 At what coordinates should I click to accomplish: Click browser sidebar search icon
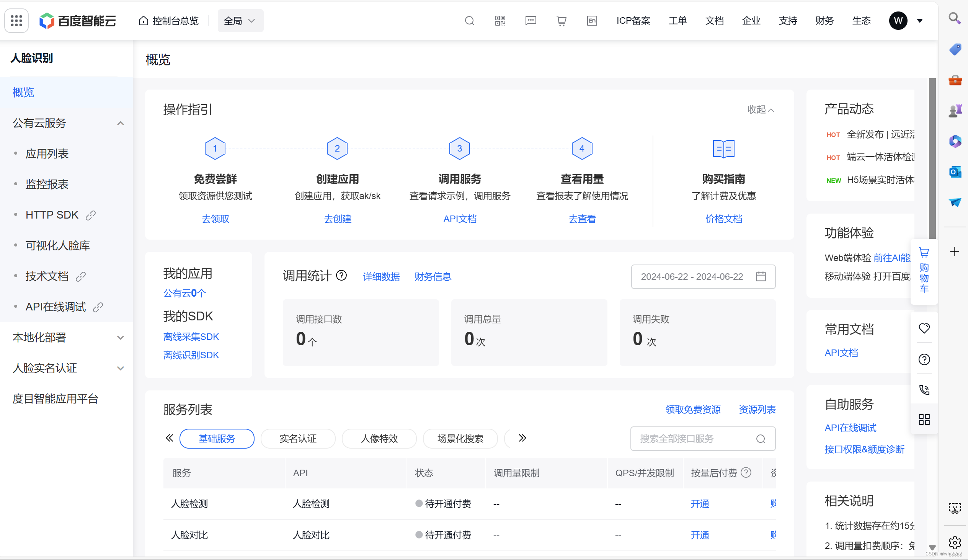coord(955,18)
